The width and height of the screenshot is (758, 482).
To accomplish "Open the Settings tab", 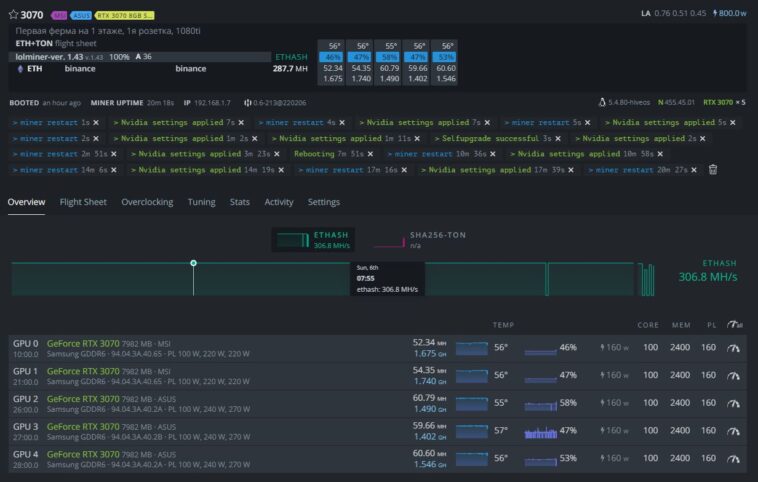I will 324,202.
